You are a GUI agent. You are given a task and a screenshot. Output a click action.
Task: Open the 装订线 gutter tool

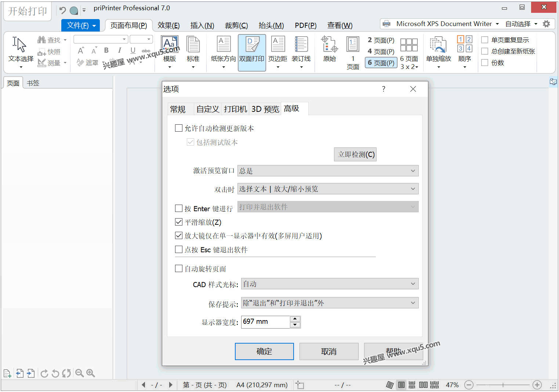click(x=301, y=51)
